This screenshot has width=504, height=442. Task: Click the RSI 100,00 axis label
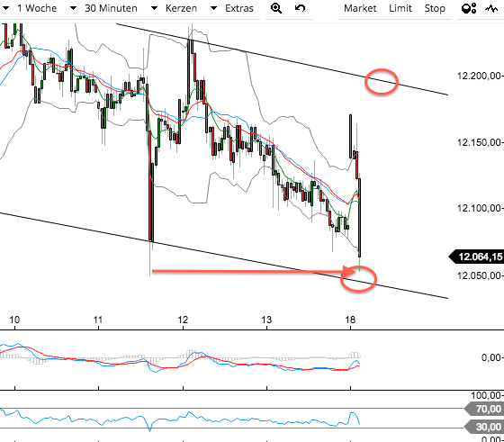tap(486, 395)
